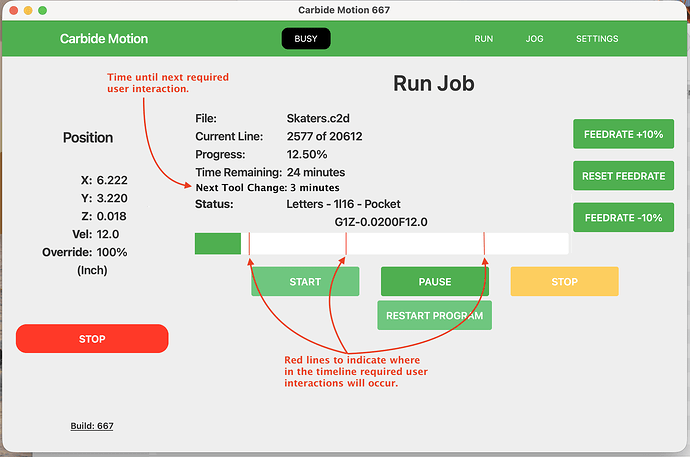Click the file name Skaters.c2d
Viewport: 690px width, 457px height.
(318, 118)
